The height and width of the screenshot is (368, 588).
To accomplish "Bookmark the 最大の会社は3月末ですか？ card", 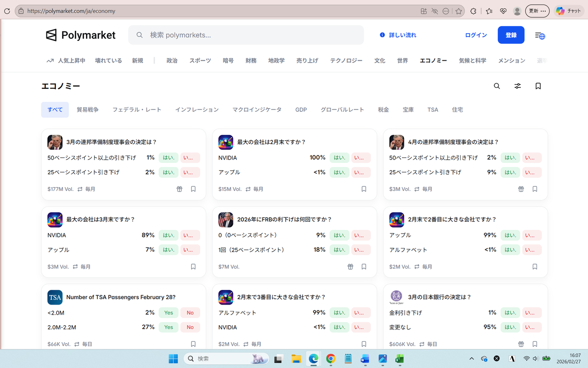I will [193, 267].
